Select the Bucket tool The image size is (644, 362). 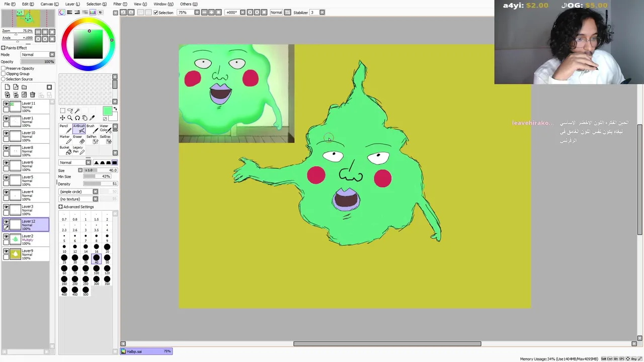64,150
